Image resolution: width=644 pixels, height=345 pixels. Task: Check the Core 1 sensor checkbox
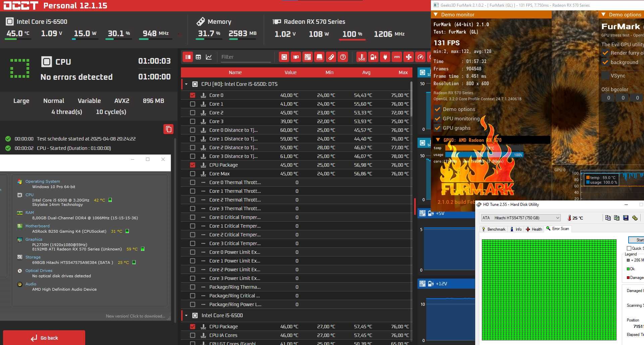(x=192, y=104)
